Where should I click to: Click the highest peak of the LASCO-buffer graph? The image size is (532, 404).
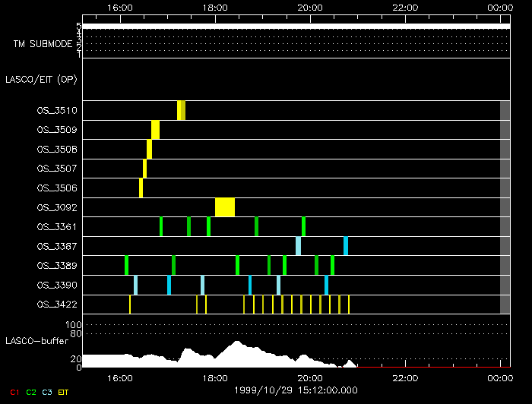click(x=236, y=344)
